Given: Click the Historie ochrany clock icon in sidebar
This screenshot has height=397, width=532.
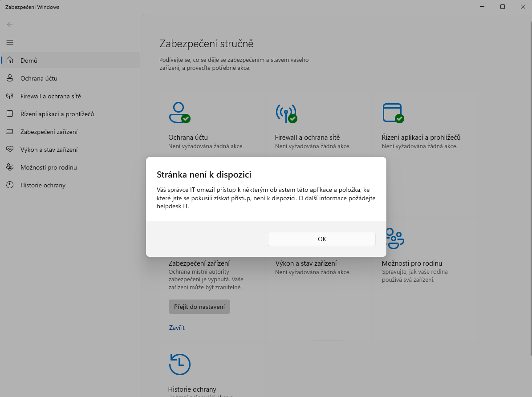Looking at the screenshot, I should pos(10,185).
